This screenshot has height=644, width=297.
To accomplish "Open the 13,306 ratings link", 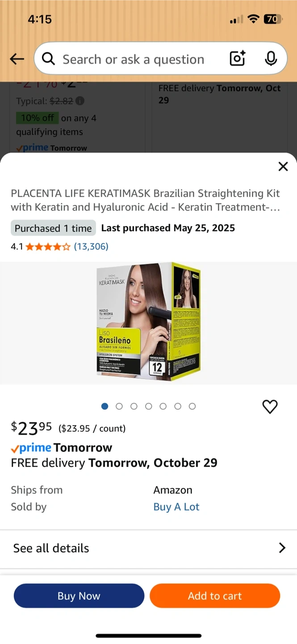I will point(91,246).
